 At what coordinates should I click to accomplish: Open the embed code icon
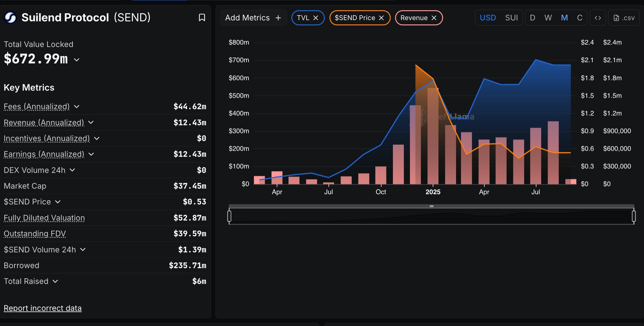pyautogui.click(x=598, y=18)
